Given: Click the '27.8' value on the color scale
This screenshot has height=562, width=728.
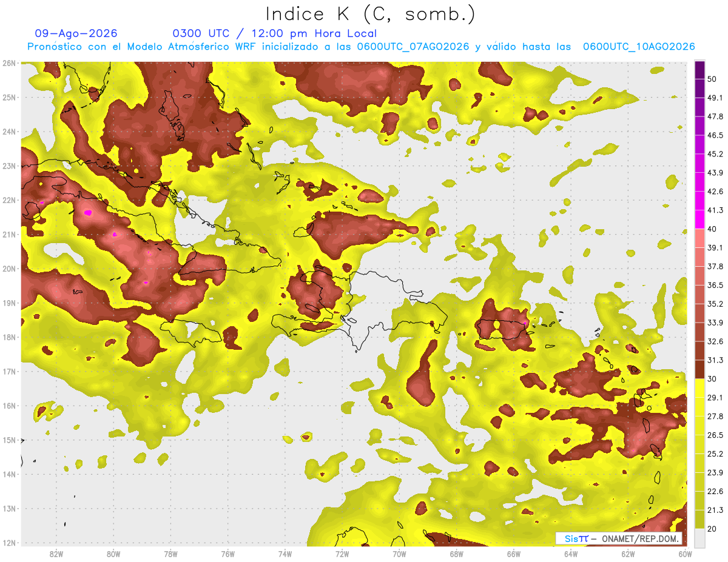Looking at the screenshot, I should (x=715, y=416).
